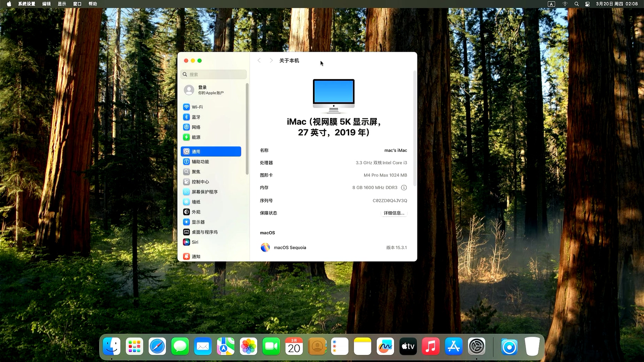Open 聚焦 Spotlight settings
Viewport: 644px width, 362px height.
[211, 172]
